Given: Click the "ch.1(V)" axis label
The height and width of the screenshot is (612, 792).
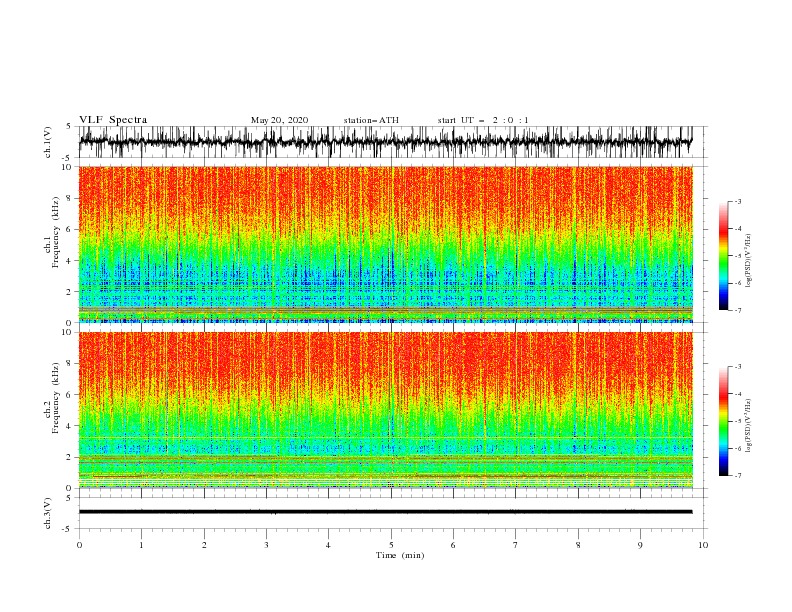Looking at the screenshot, I should 48,142.
